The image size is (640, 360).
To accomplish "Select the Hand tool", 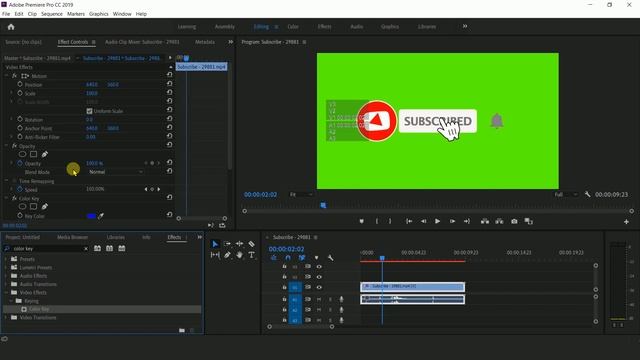I will [x=240, y=255].
